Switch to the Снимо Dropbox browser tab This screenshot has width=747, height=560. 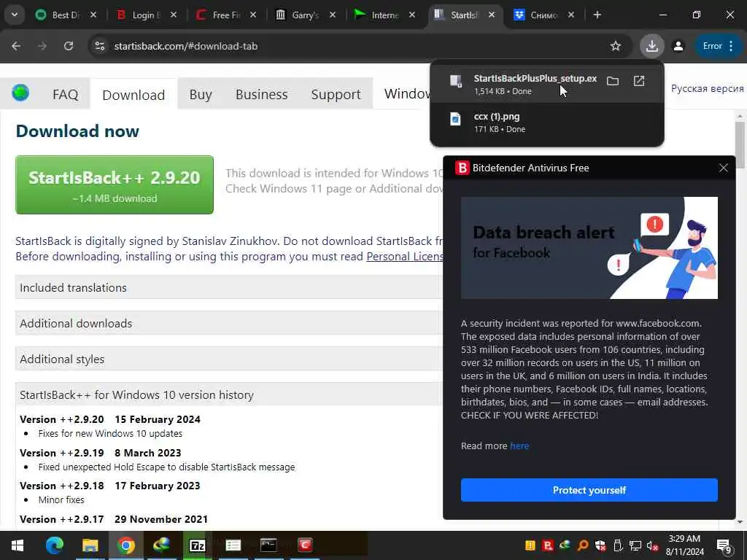pos(544,15)
